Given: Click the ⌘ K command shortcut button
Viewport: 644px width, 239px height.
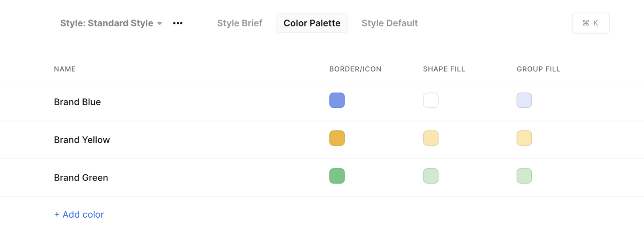Looking at the screenshot, I should click(590, 23).
